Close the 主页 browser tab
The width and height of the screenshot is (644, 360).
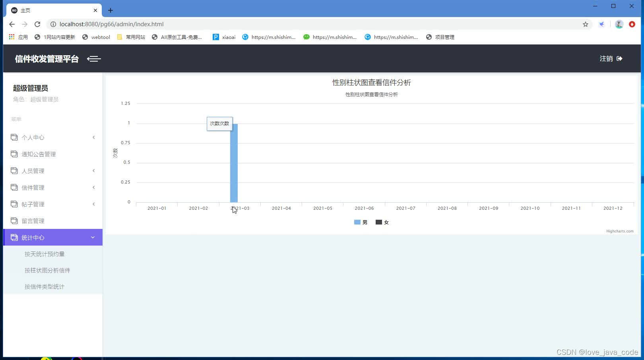(x=95, y=10)
